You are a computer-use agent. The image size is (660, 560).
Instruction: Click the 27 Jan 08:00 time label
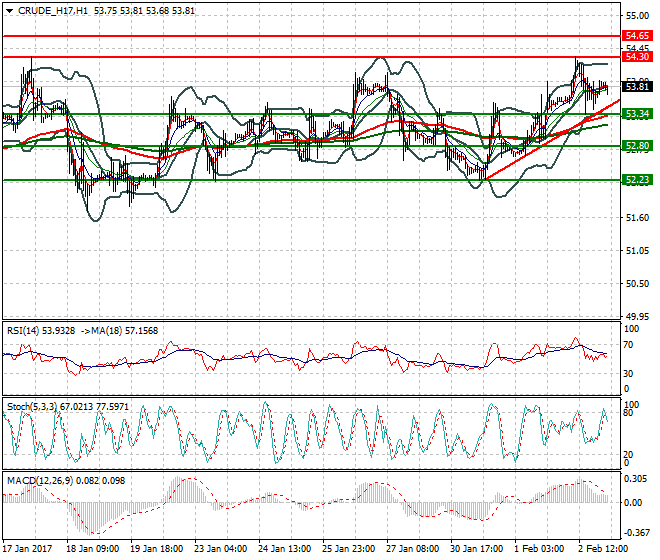pos(412,549)
